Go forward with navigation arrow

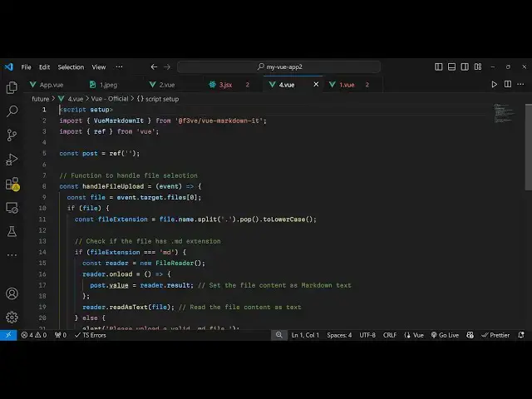click(167, 66)
